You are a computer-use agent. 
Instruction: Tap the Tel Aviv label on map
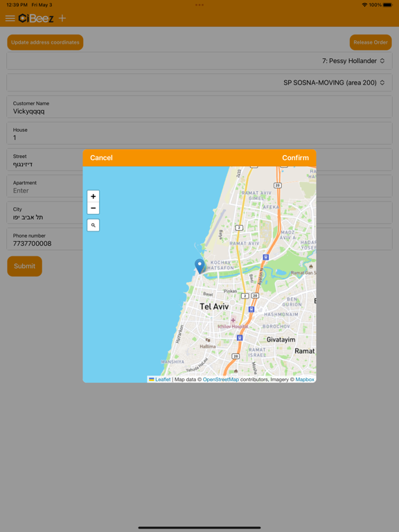tap(214, 306)
